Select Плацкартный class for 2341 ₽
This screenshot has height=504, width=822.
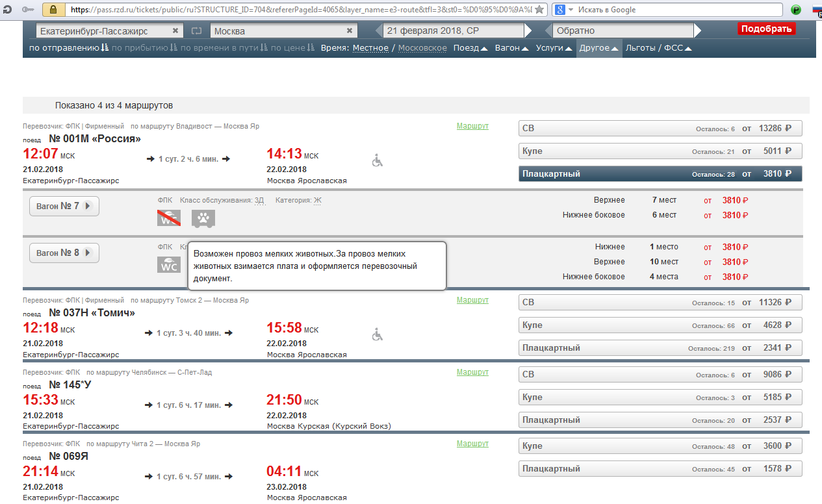click(x=660, y=348)
